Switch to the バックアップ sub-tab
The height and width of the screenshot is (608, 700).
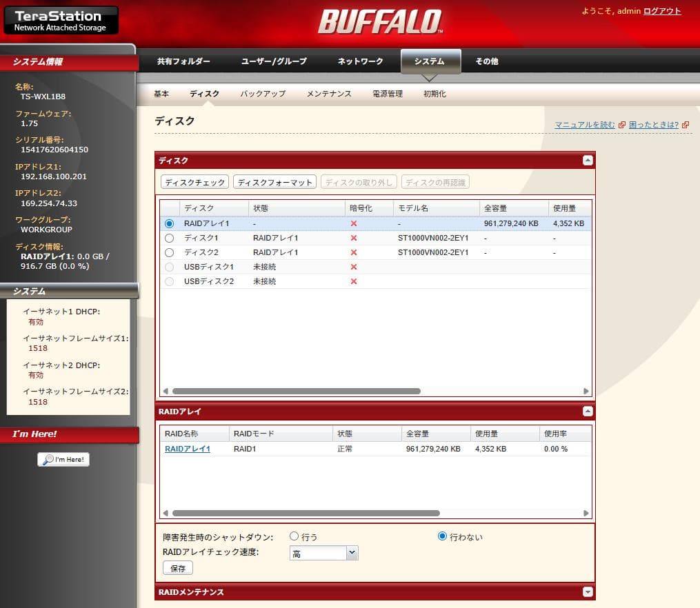(x=263, y=94)
